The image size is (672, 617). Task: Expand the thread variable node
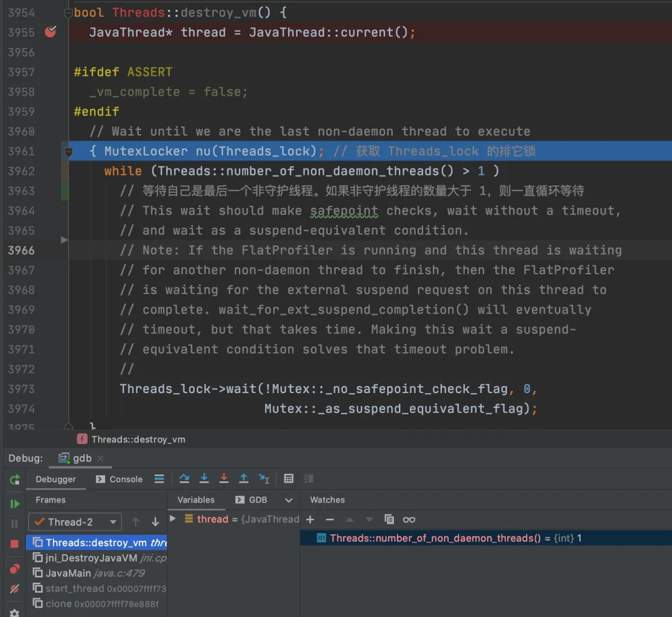(x=173, y=519)
